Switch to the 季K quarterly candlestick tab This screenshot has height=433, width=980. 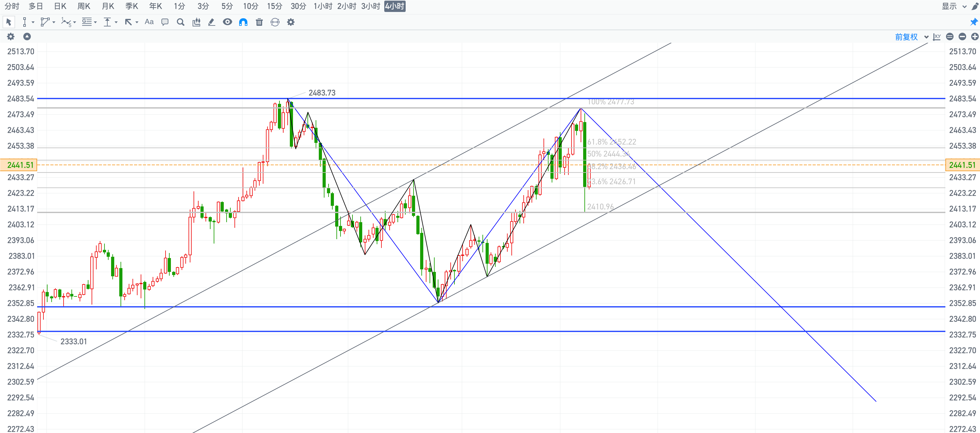click(x=132, y=6)
